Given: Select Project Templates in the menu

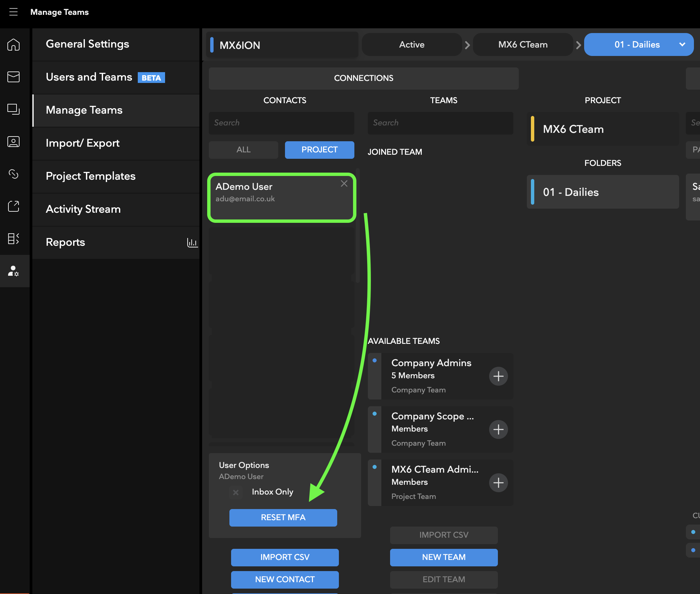Looking at the screenshot, I should pos(90,176).
